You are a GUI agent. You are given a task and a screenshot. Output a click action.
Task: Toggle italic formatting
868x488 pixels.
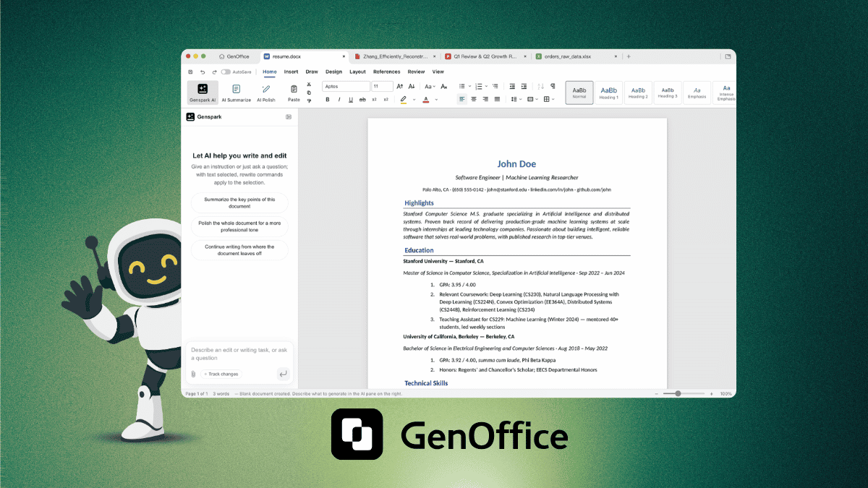(339, 100)
